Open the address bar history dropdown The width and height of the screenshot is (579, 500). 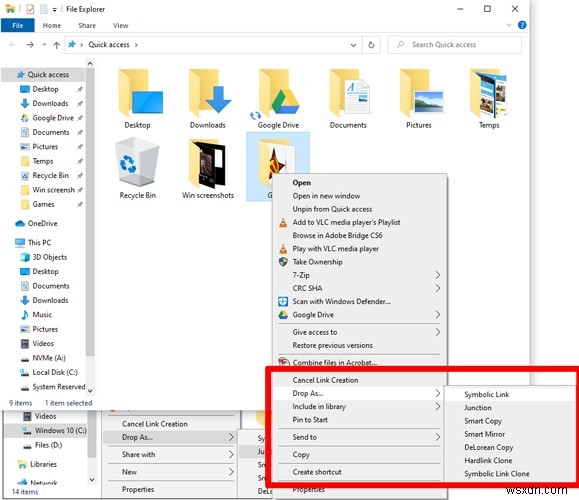point(353,45)
